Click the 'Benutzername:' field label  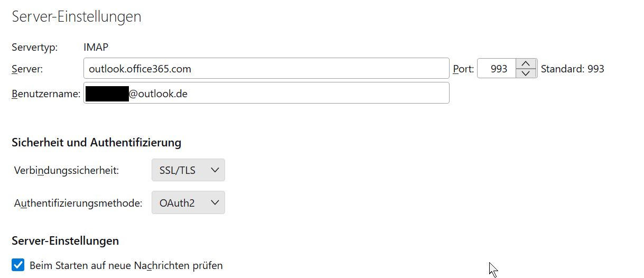point(46,94)
